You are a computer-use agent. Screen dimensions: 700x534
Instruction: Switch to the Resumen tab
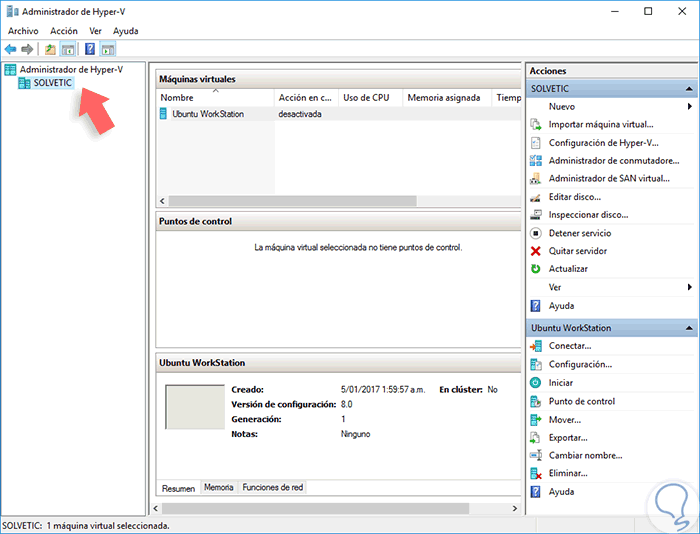(x=179, y=488)
